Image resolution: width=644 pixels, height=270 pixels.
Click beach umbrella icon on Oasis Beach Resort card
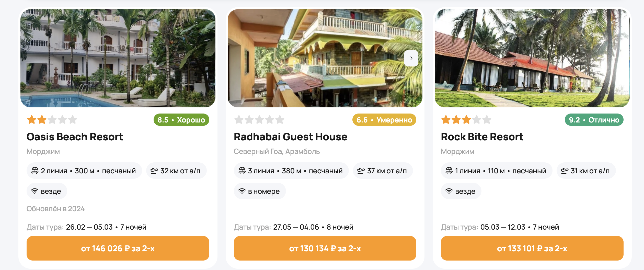click(x=35, y=171)
